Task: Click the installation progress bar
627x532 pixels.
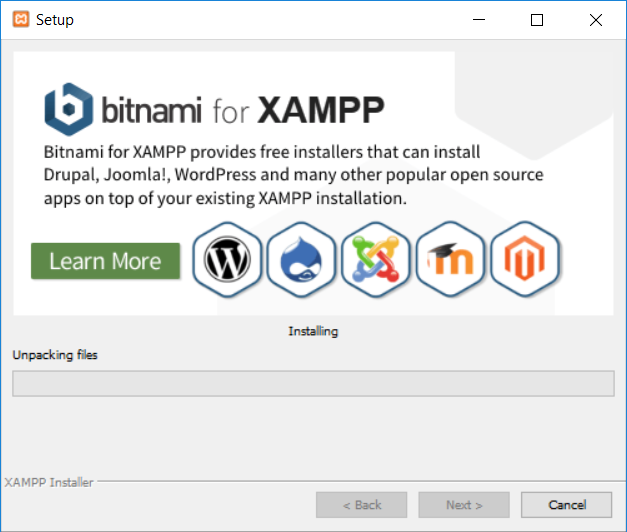Action: tap(313, 384)
